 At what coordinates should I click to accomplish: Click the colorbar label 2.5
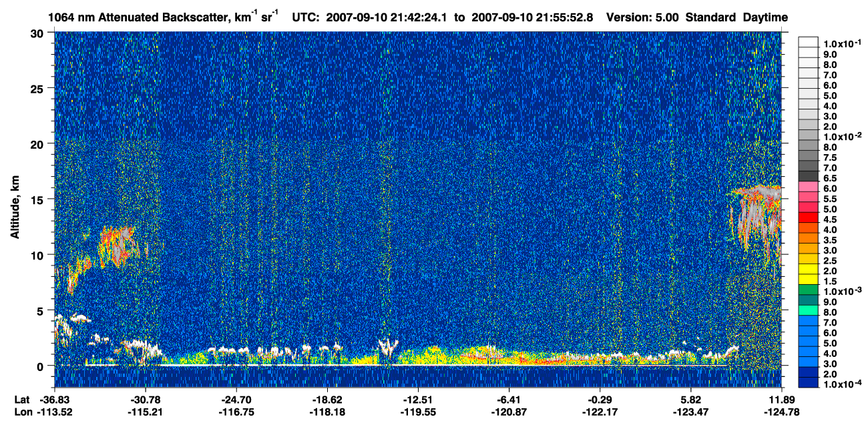pyautogui.click(x=831, y=261)
